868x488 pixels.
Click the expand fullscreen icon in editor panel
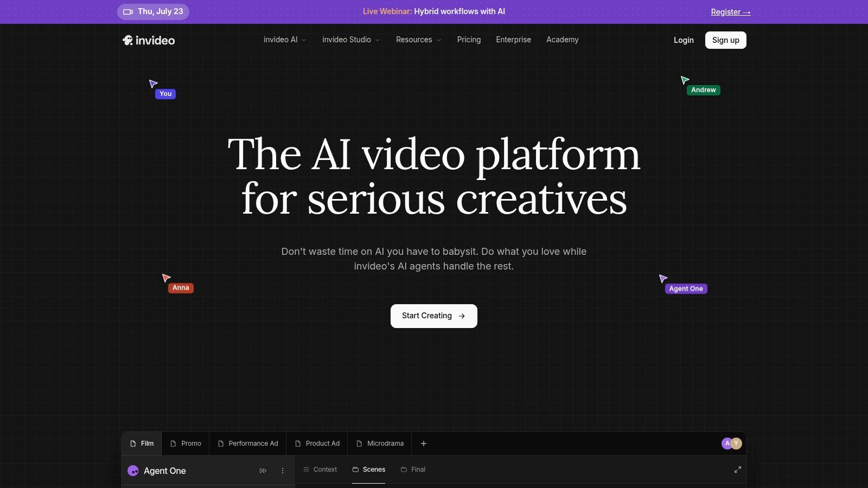738,470
